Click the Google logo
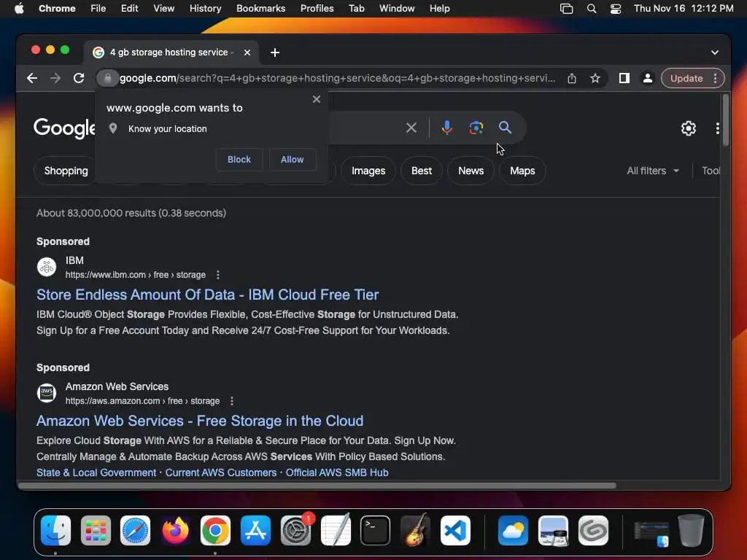Screen dimensions: 747x560 64,128
